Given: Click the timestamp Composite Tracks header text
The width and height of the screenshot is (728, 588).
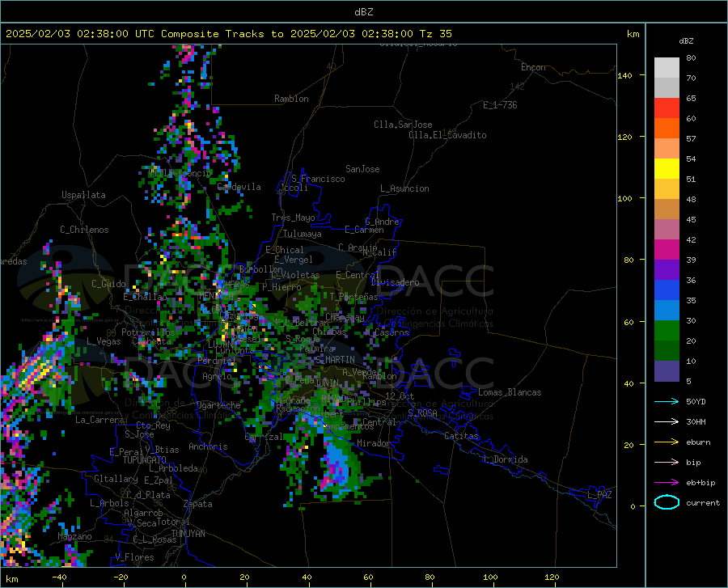Looking at the screenshot, I should (x=229, y=34).
